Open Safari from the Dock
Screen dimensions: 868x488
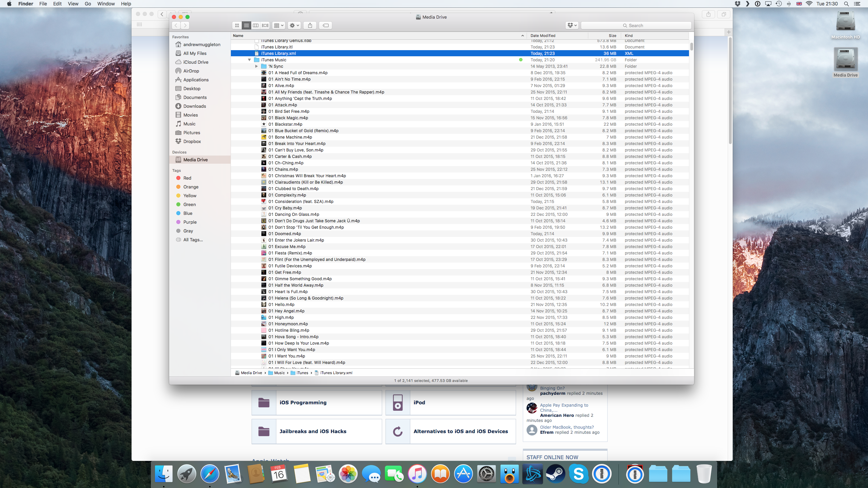point(210,474)
